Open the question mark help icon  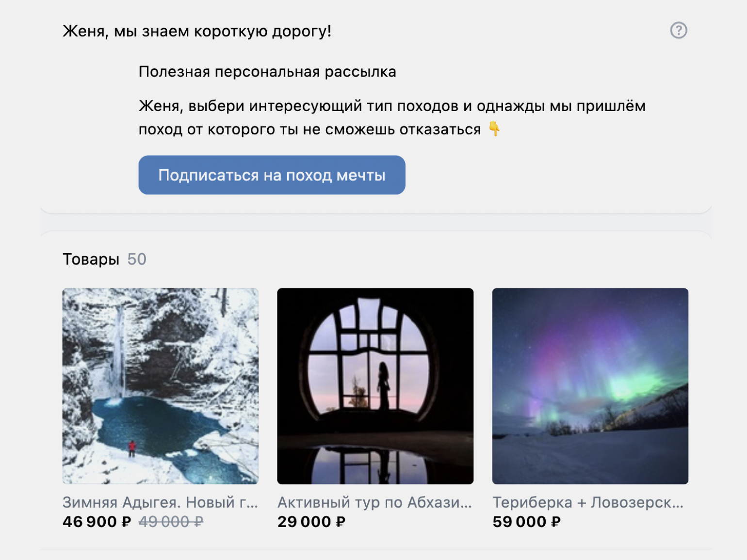pos(679,31)
